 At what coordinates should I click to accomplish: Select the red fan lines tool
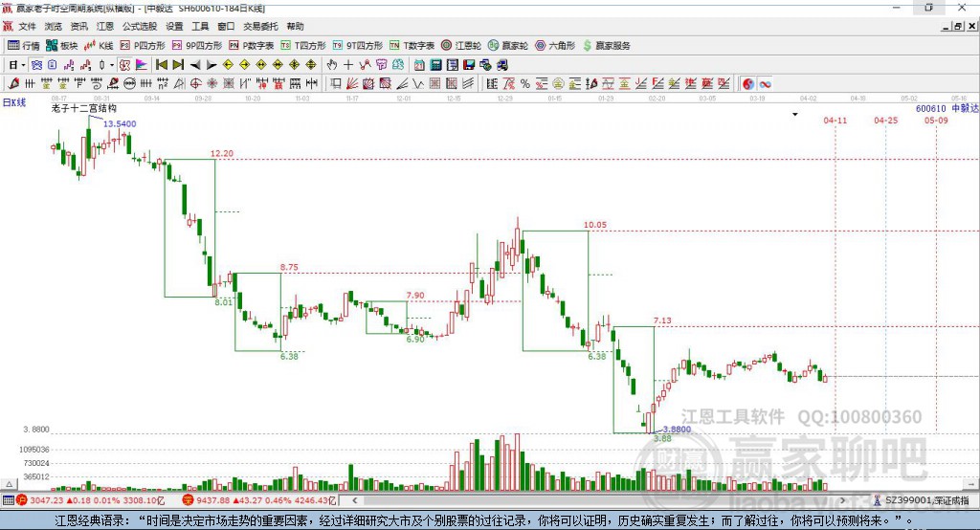pyautogui.click(x=352, y=84)
